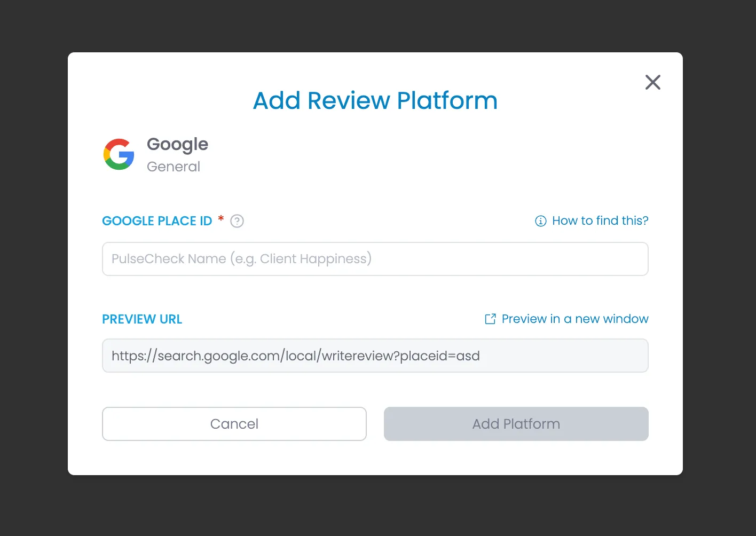Viewport: 756px width, 536px height.
Task: Click the 'Google' platform name
Action: (x=177, y=145)
